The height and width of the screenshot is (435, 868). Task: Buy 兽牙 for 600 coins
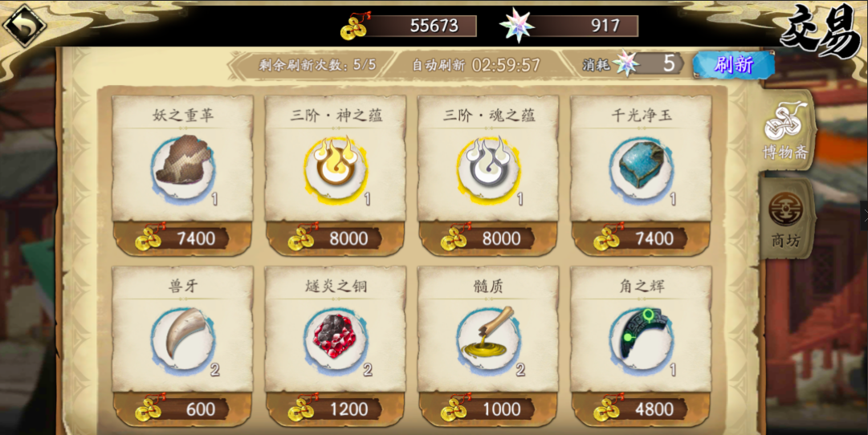[183, 409]
